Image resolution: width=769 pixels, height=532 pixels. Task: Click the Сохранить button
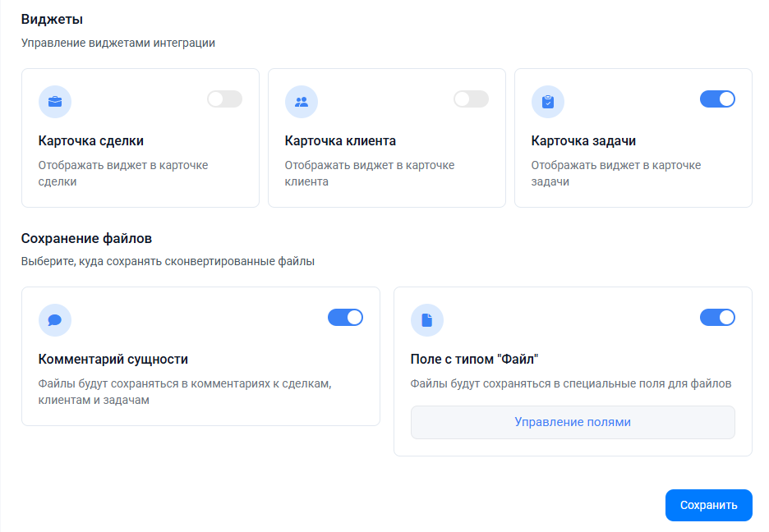(708, 505)
